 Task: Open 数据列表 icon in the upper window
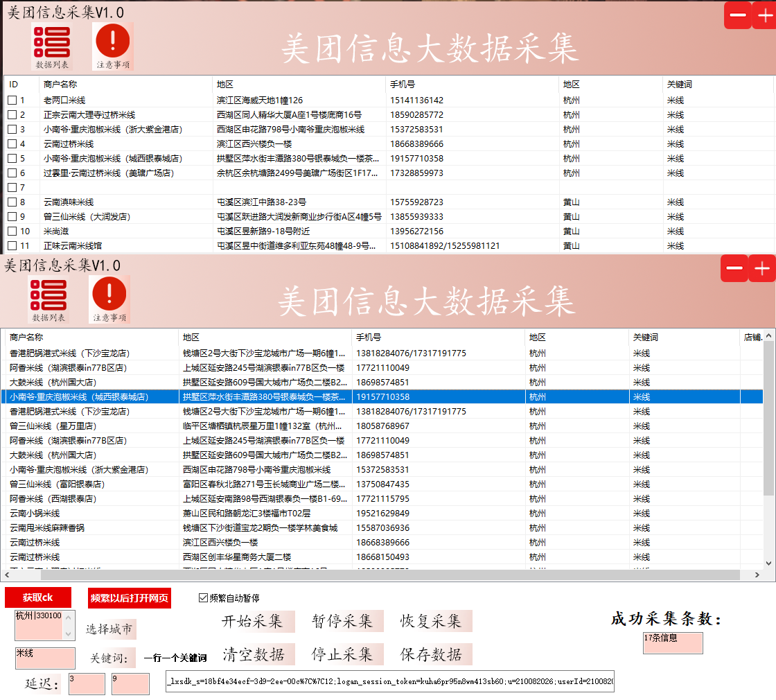click(52, 47)
